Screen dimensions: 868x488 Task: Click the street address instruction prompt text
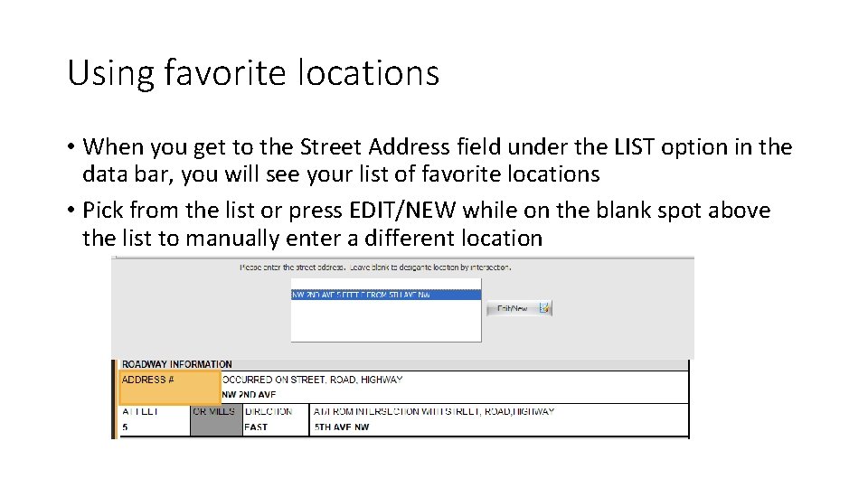375,267
